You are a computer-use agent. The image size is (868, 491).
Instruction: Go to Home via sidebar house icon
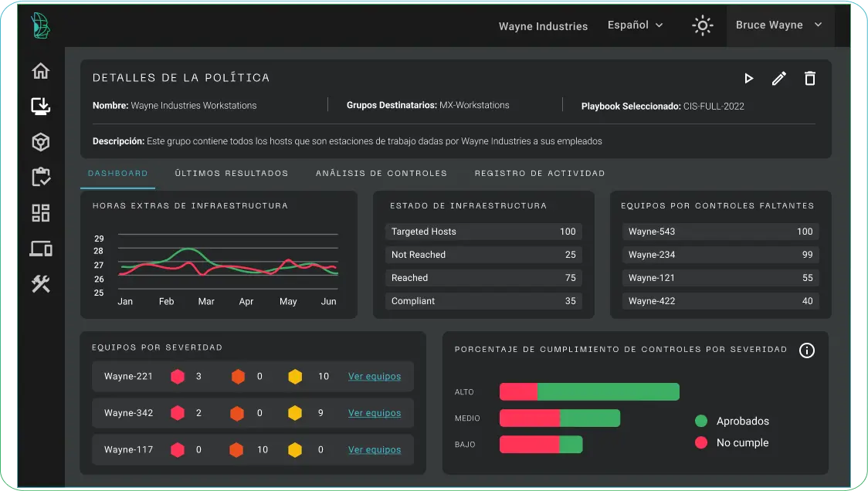[x=40, y=71]
